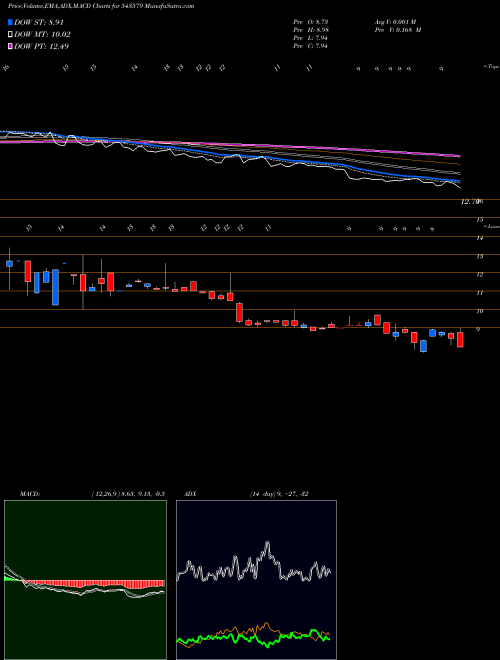Viewport: 500px width, 660px height.
Task: Click the 'Pre H: 8.98' value
Action: click(x=311, y=30)
